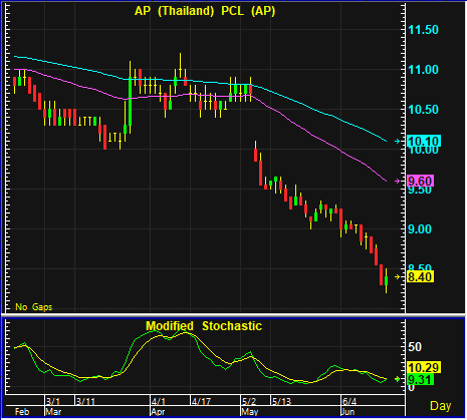Image resolution: width=467 pixels, height=420 pixels.
Task: Click the 5/13 date marker
Action: (281, 401)
